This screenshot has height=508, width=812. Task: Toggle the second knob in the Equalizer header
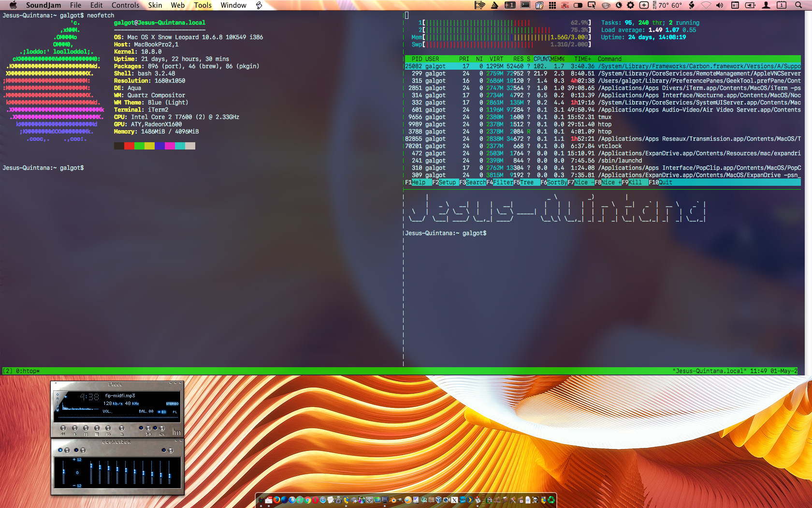[x=83, y=450]
